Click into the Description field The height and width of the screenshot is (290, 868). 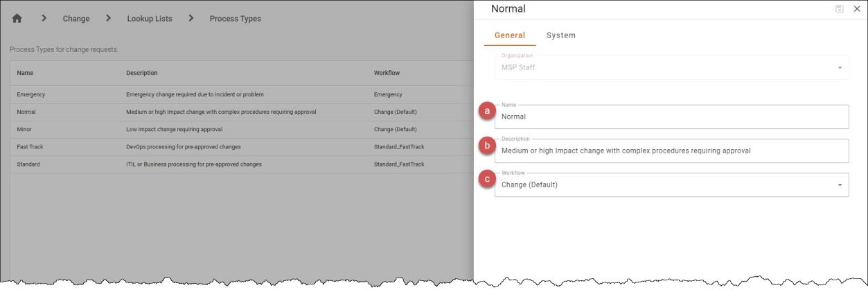[671, 151]
